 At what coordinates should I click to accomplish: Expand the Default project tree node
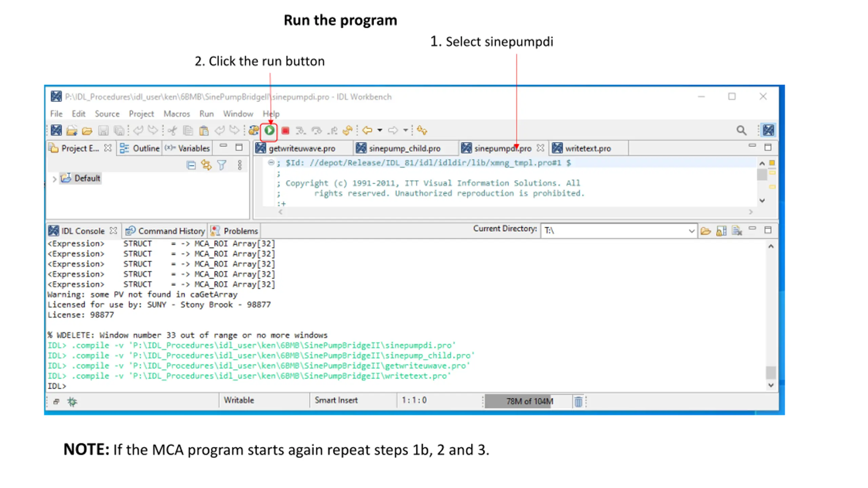[x=54, y=179]
